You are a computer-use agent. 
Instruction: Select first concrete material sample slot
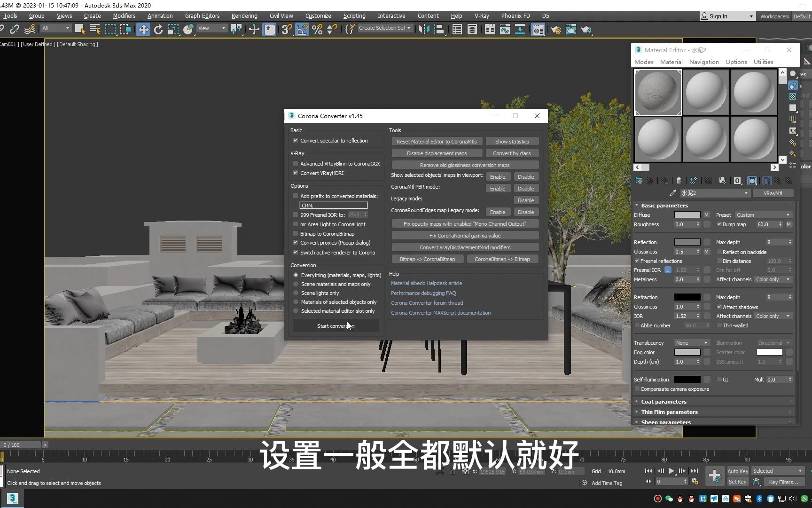click(658, 92)
